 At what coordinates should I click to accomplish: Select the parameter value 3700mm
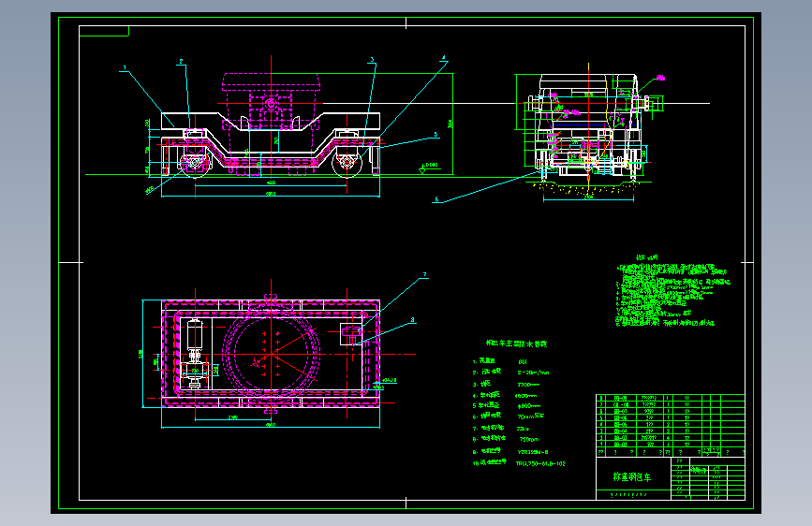(529, 384)
